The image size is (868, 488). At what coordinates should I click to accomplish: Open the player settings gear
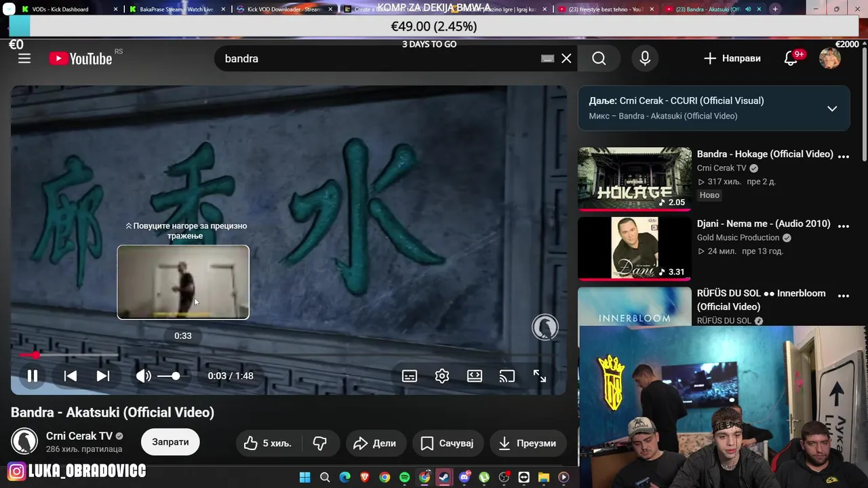pos(442,375)
